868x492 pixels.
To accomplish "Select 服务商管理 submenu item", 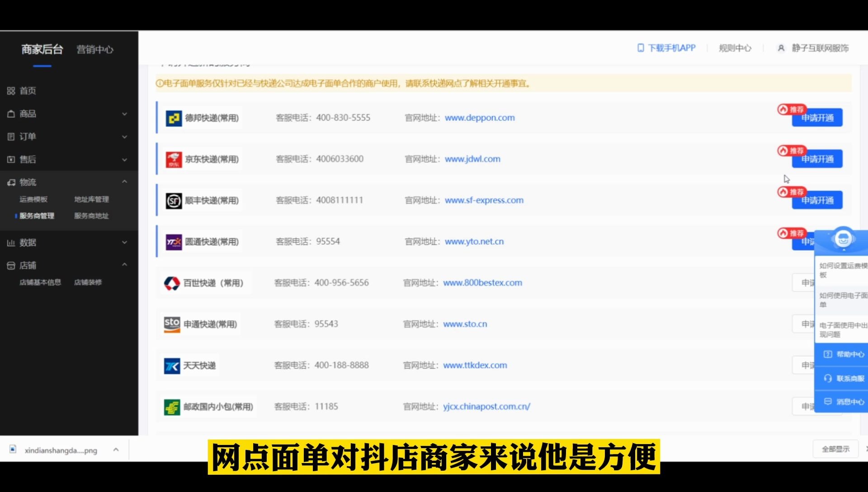I will [37, 216].
